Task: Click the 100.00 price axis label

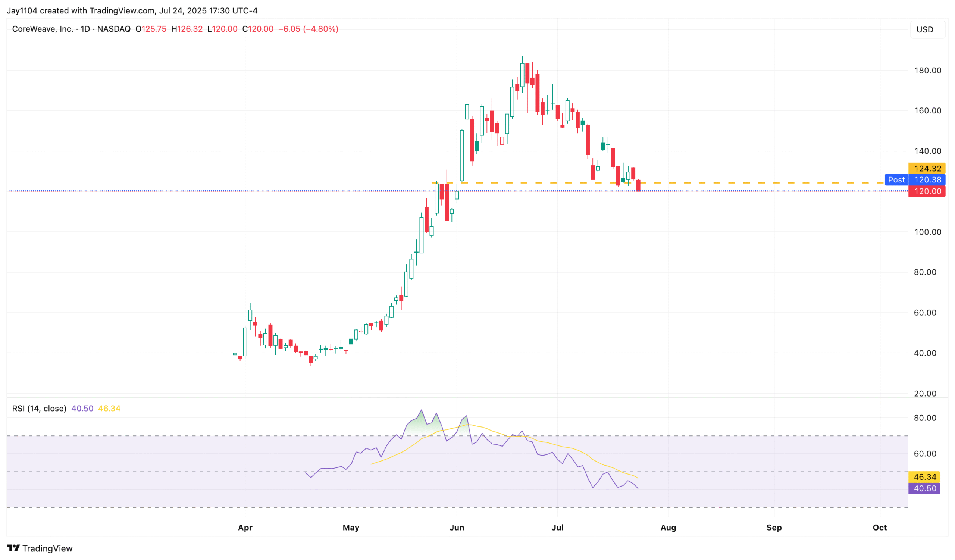Action: (x=928, y=232)
